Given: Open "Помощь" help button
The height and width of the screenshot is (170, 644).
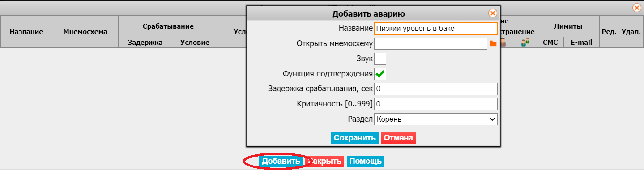Looking at the screenshot, I should pyautogui.click(x=366, y=161).
